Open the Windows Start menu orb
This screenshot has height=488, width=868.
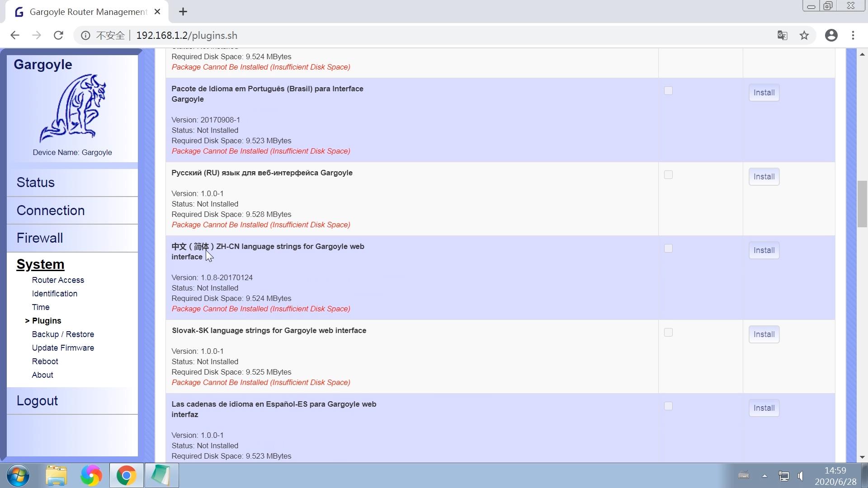pyautogui.click(x=18, y=475)
